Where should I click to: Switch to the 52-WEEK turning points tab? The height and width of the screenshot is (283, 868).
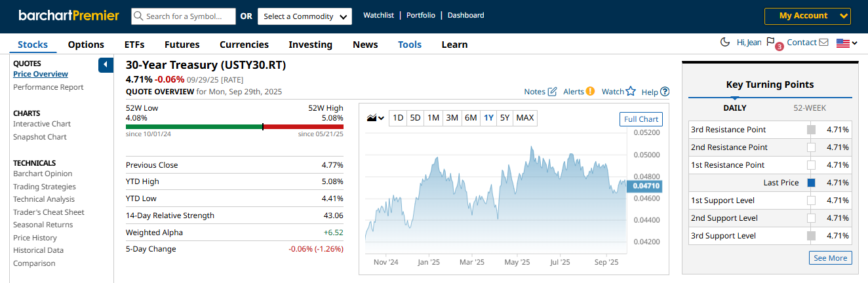pyautogui.click(x=810, y=108)
